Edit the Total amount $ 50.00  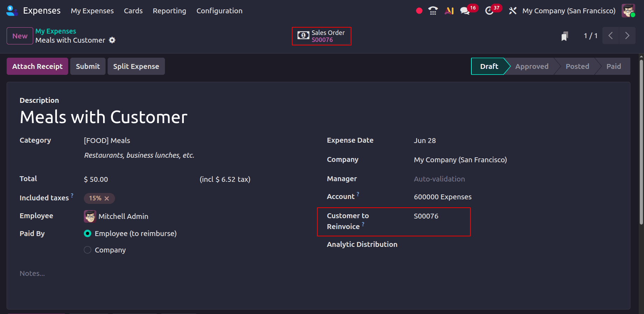[x=96, y=179]
